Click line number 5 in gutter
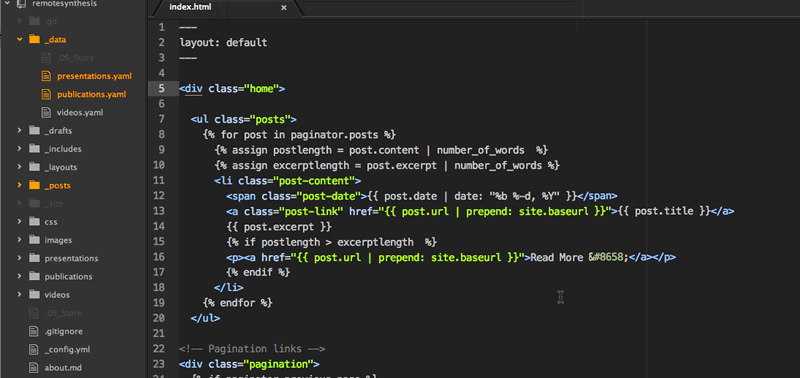The image size is (800, 378). (x=161, y=88)
